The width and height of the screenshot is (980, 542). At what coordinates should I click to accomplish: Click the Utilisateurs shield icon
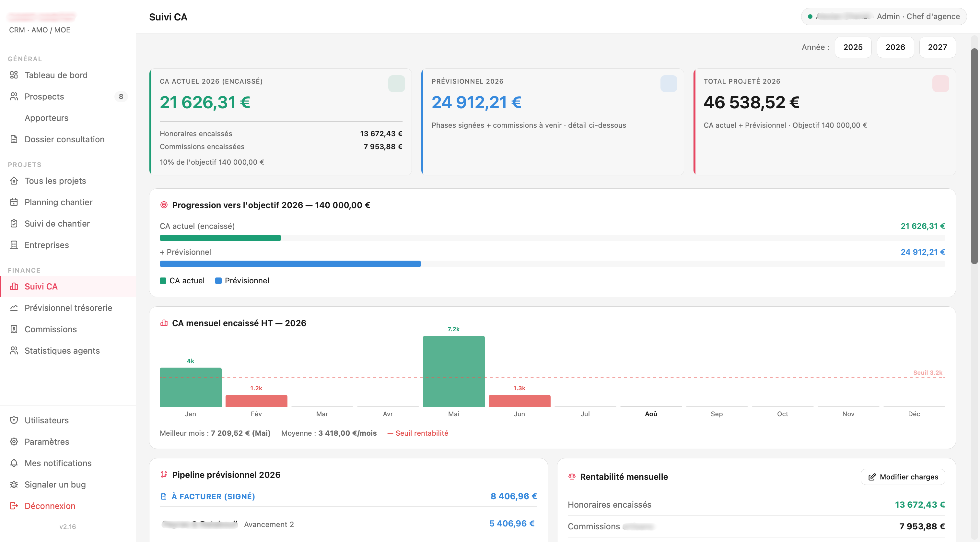coord(14,420)
